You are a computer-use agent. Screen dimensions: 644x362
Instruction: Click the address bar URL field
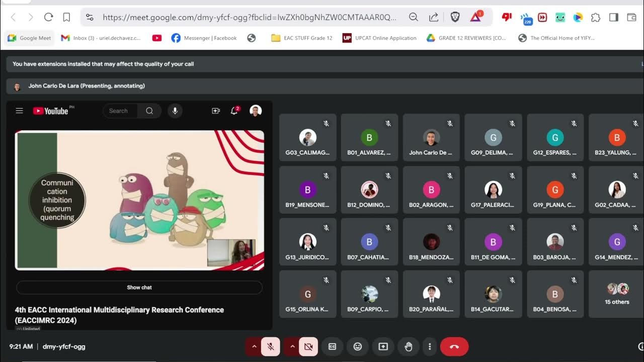tap(250, 17)
